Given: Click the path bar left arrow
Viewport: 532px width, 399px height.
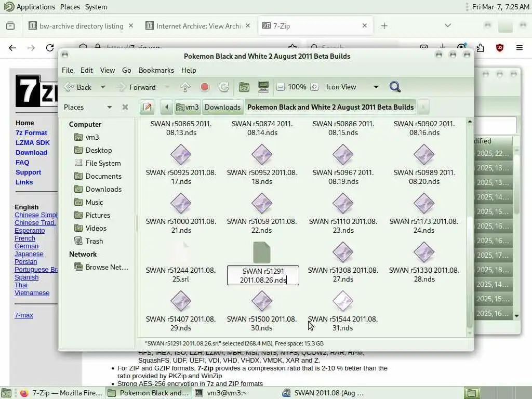Looking at the screenshot, I should click(167, 107).
